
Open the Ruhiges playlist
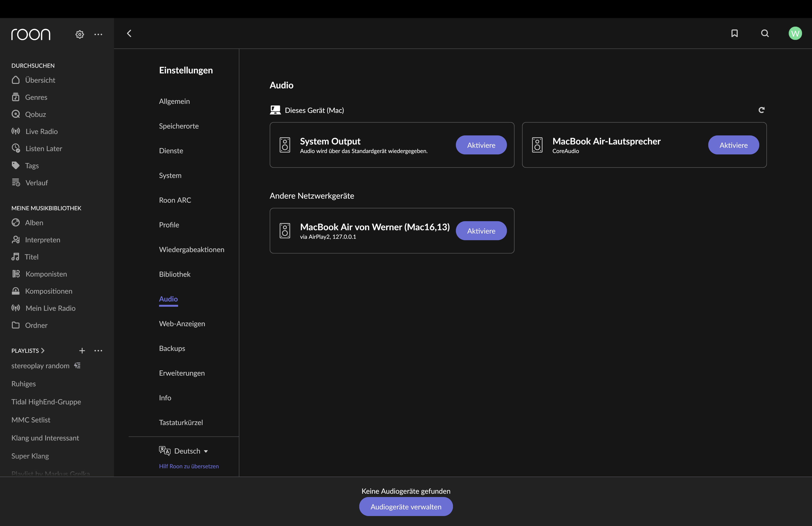click(23, 384)
